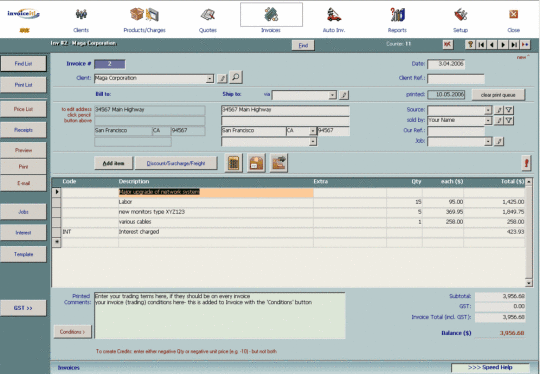Image resolution: width=540 pixels, height=374 pixels.
Task: Click the red exclamation mark icon
Action: tap(526, 163)
